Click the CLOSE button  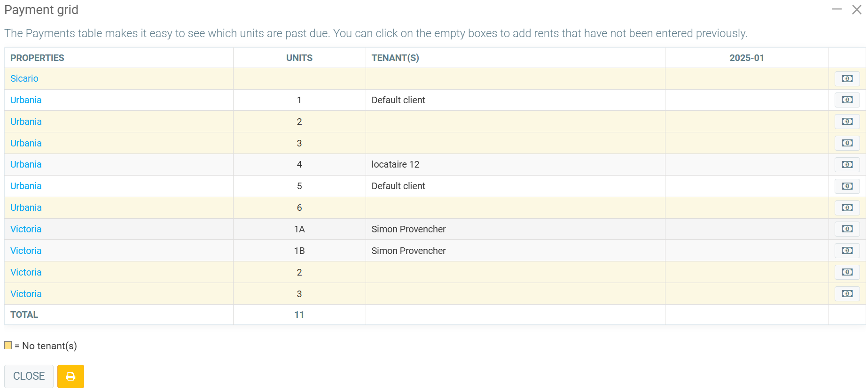(29, 376)
